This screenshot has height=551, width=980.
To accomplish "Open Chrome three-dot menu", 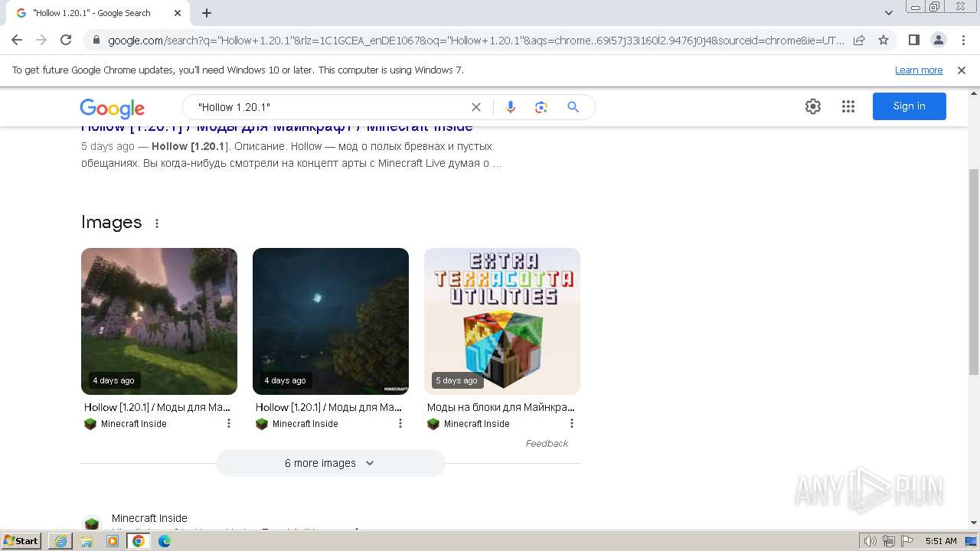I will 962,40.
